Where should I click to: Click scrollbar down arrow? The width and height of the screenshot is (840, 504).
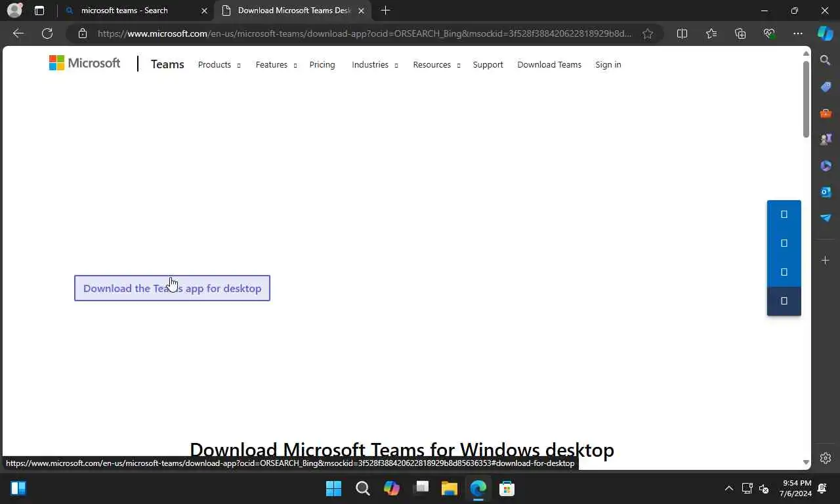[x=806, y=463]
